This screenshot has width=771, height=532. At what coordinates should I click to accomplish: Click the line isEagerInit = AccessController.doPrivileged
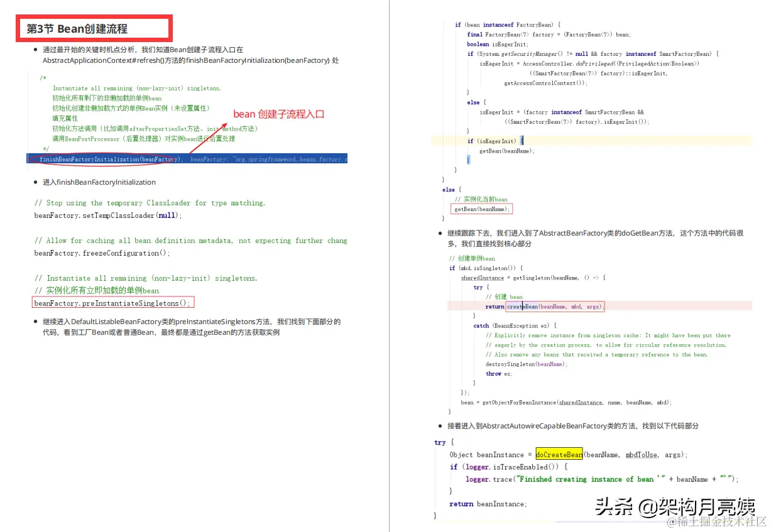pos(589,63)
